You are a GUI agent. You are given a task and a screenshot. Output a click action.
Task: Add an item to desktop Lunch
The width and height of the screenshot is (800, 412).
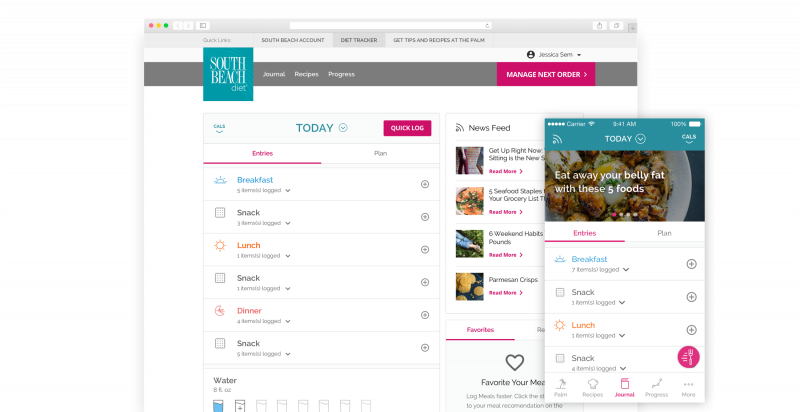pyautogui.click(x=424, y=249)
